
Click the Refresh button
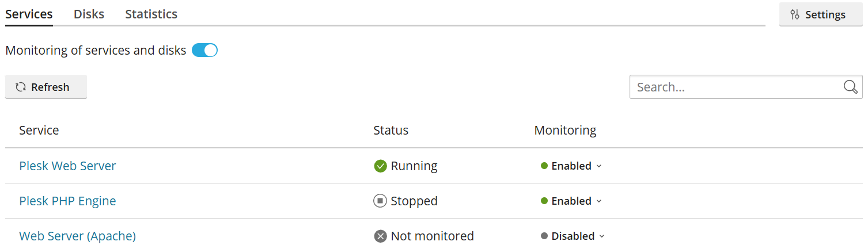tap(46, 87)
